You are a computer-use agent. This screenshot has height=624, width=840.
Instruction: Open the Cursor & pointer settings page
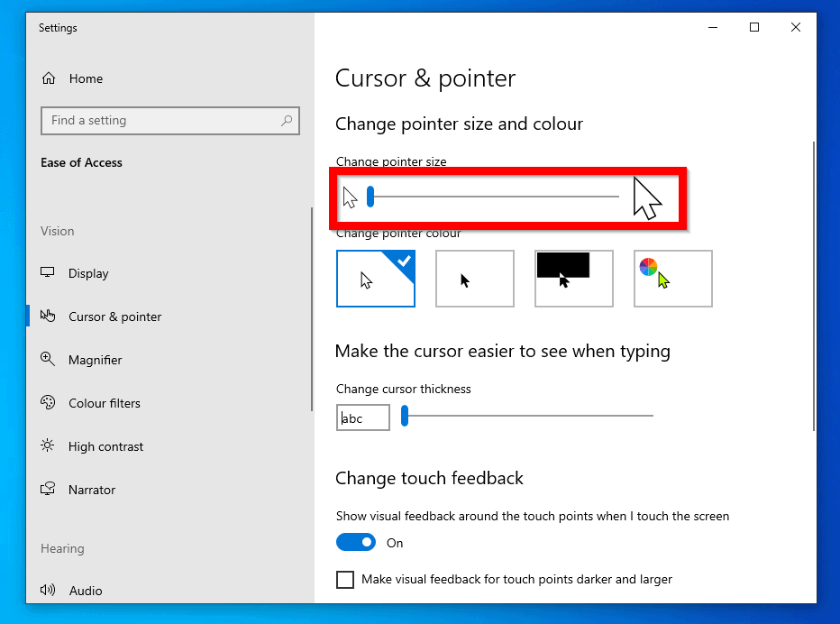[x=115, y=317]
